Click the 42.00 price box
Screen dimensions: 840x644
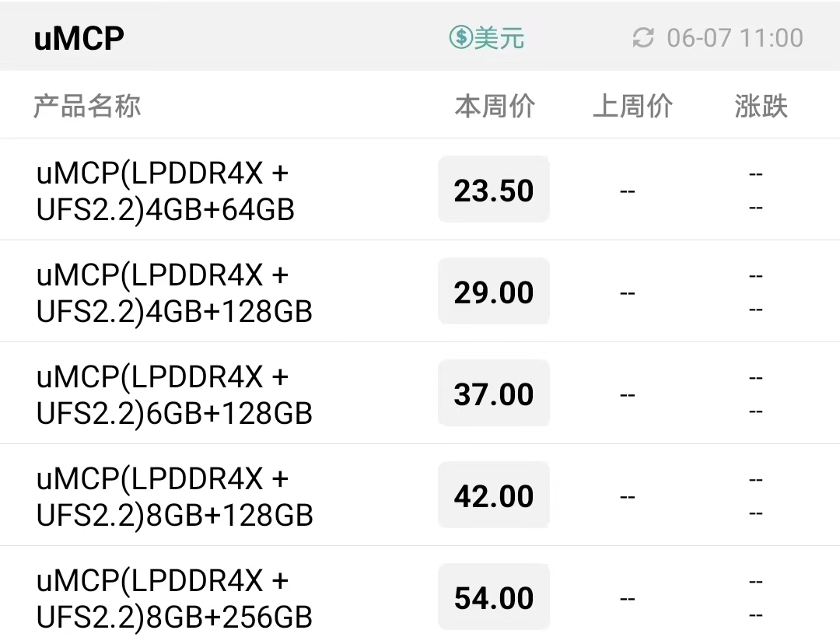pos(494,495)
